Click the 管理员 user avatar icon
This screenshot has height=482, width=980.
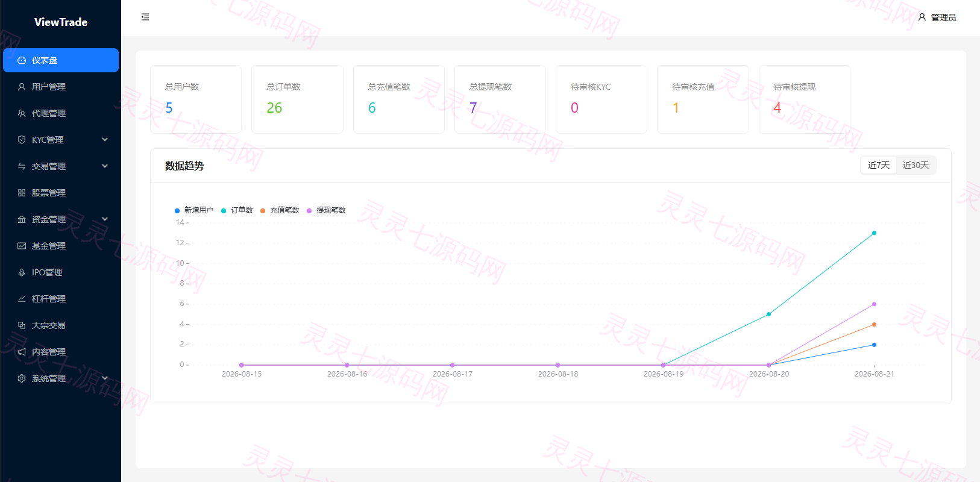click(x=922, y=17)
